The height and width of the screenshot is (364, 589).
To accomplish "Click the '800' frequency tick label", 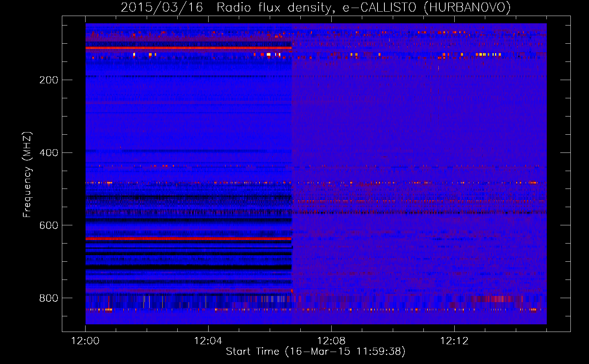I will pyautogui.click(x=49, y=298).
